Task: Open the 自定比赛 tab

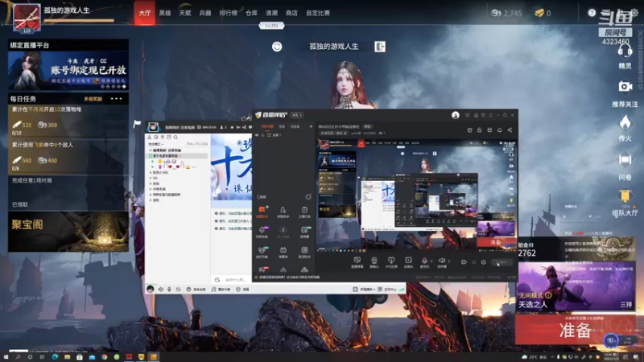Action: pos(318,13)
